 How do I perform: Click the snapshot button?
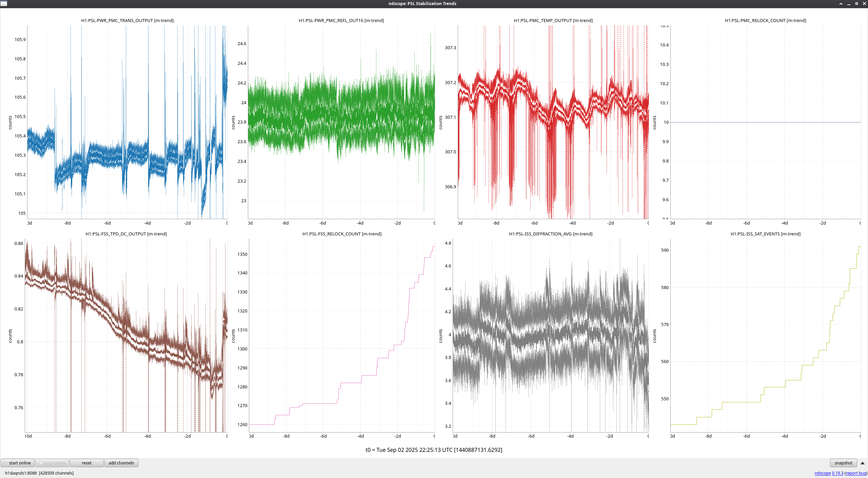coord(843,463)
